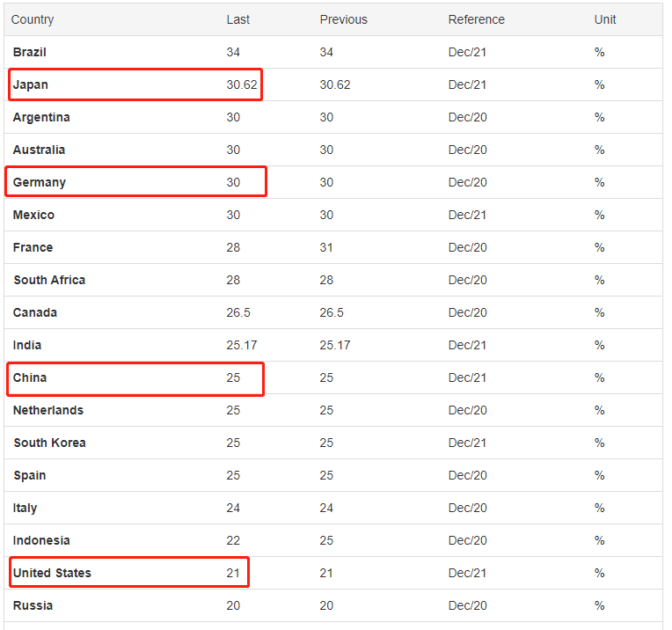Sort table by Country column header
Image resolution: width=672 pixels, height=630 pixels.
point(33,20)
